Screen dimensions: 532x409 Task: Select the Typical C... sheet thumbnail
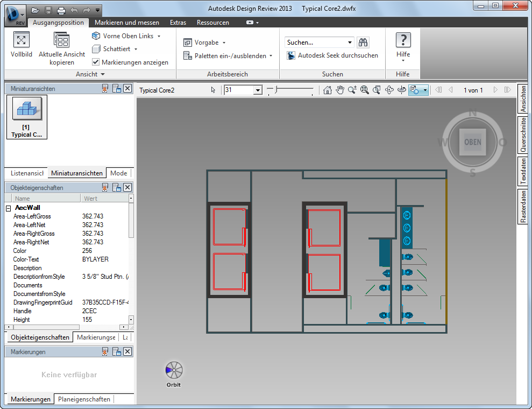pyautogui.click(x=27, y=117)
